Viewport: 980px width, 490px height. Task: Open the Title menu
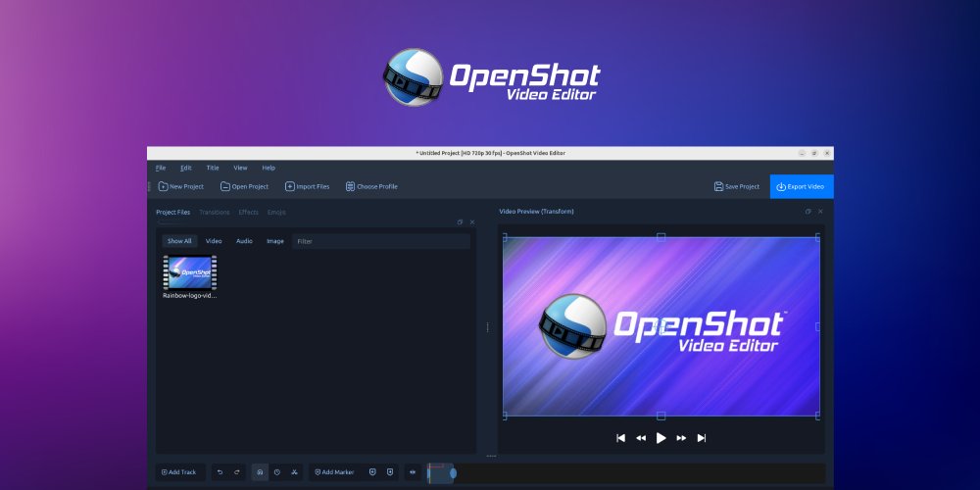(x=213, y=168)
